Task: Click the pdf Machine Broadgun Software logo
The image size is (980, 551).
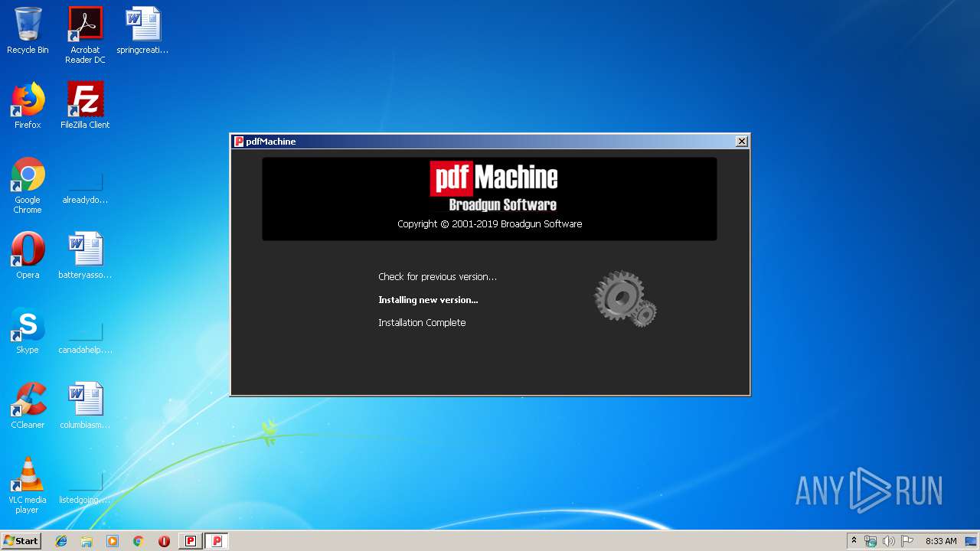Action: pyautogui.click(x=494, y=186)
